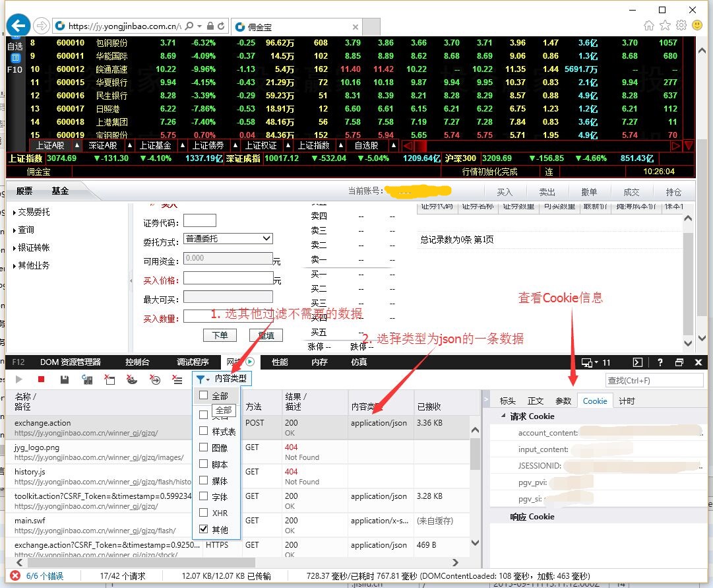Image resolution: width=713 pixels, height=588 pixels.
Task: Open the 控制台 tab in developer tools
Action: (137, 362)
